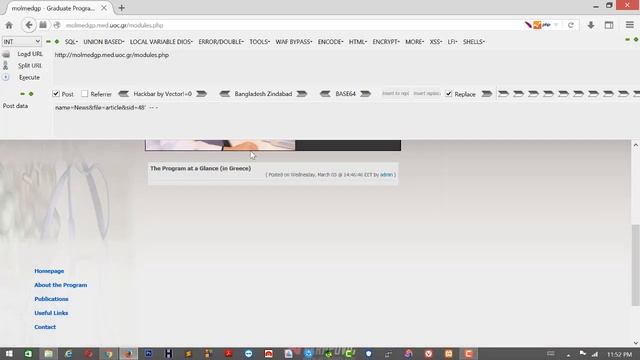640x360 pixels.
Task: Focus the Firefox address bar
Action: tap(292, 25)
